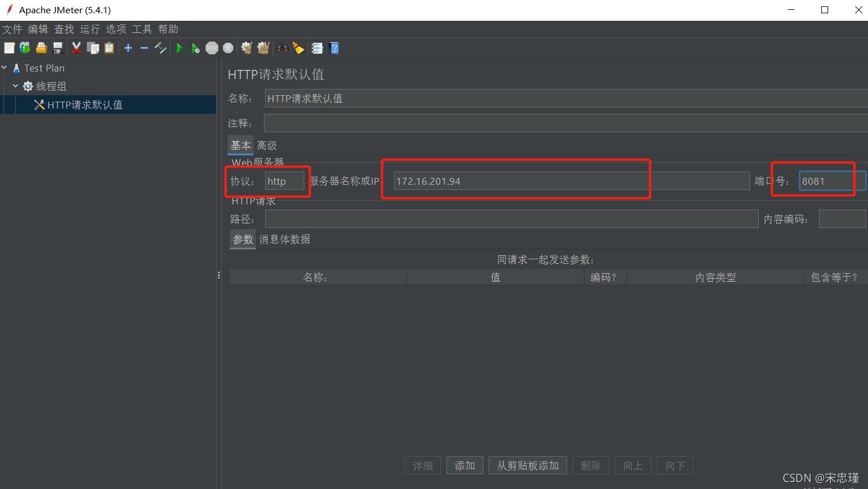Clear current results with single broom
868x489 pixels.
click(247, 48)
